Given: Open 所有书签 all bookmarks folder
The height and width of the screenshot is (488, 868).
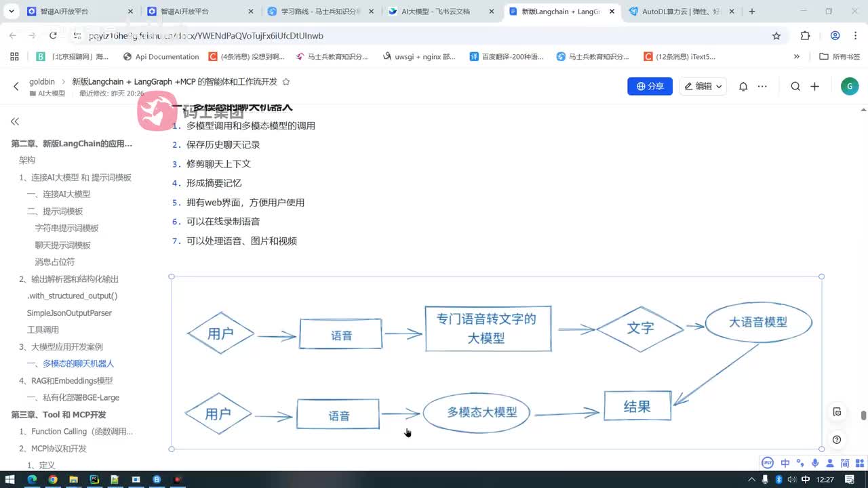Looking at the screenshot, I should (840, 57).
